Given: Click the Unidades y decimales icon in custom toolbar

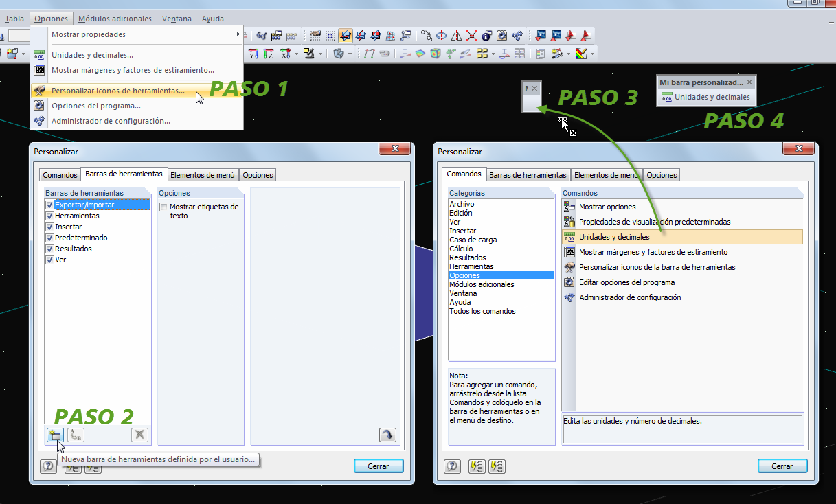Looking at the screenshot, I should [666, 97].
